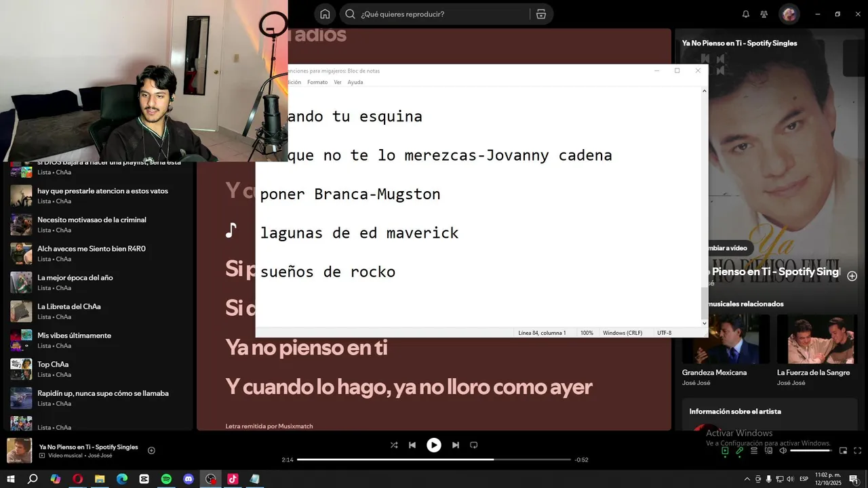The height and width of the screenshot is (488, 868).
Task: Open Opera browser from the taskbar
Action: tap(77, 479)
